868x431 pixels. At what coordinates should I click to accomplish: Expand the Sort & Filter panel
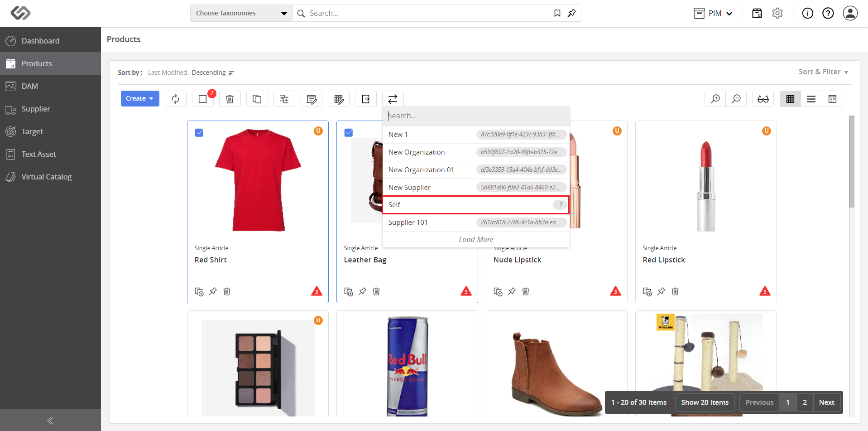(823, 72)
